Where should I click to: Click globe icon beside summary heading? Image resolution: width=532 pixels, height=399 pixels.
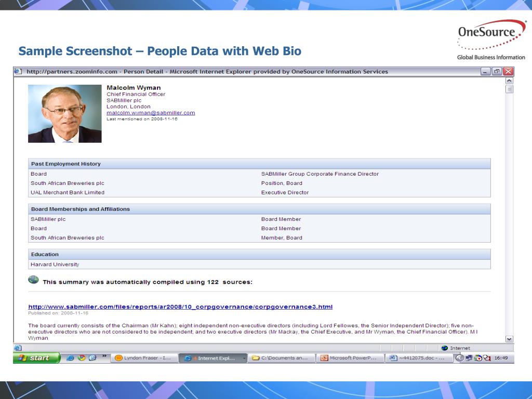pyautogui.click(x=33, y=280)
